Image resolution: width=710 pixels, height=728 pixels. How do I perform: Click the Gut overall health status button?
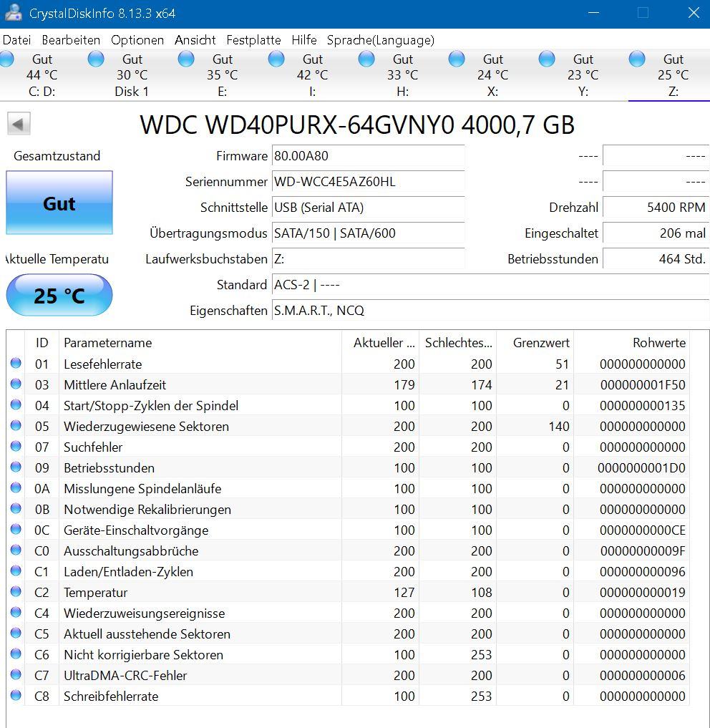click(x=59, y=203)
